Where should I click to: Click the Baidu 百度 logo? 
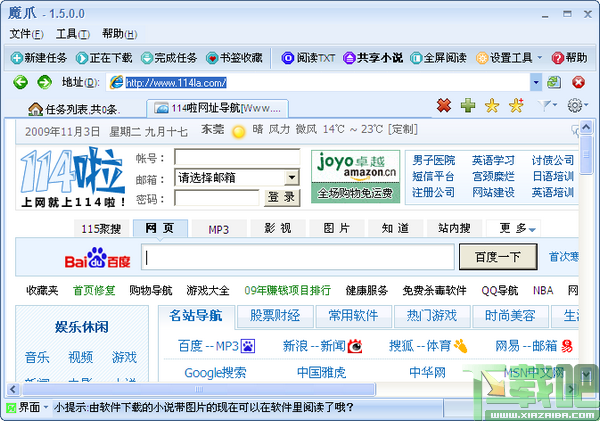point(98,258)
